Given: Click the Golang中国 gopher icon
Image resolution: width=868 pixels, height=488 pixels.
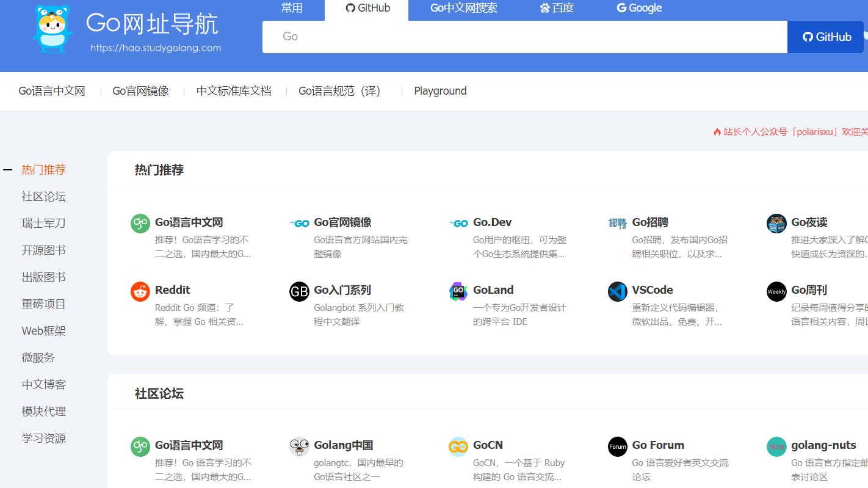Looking at the screenshot, I should click(299, 446).
